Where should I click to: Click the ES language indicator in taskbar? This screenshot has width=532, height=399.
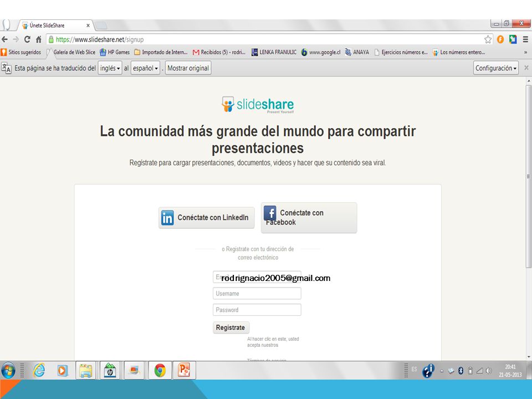[x=415, y=369]
